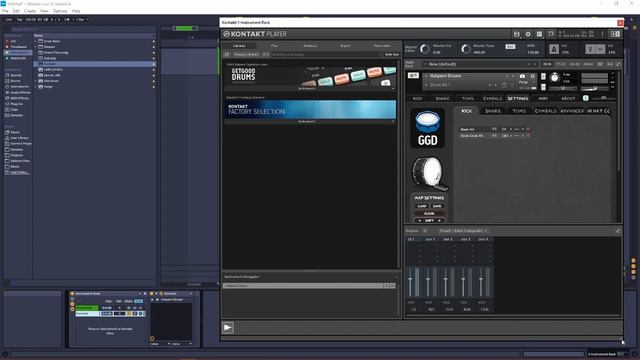Switch to SNARE settings sub-tab
The image size is (640, 360).
point(493,111)
